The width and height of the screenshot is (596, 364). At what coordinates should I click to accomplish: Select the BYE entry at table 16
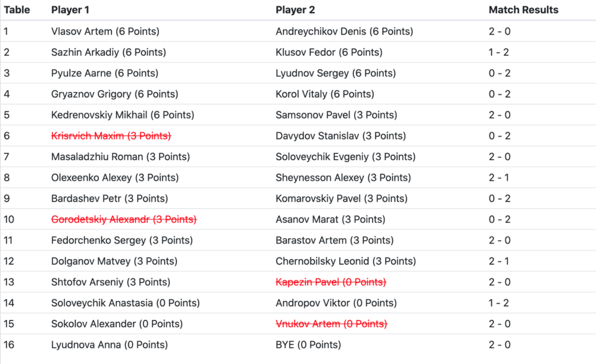tap(308, 345)
